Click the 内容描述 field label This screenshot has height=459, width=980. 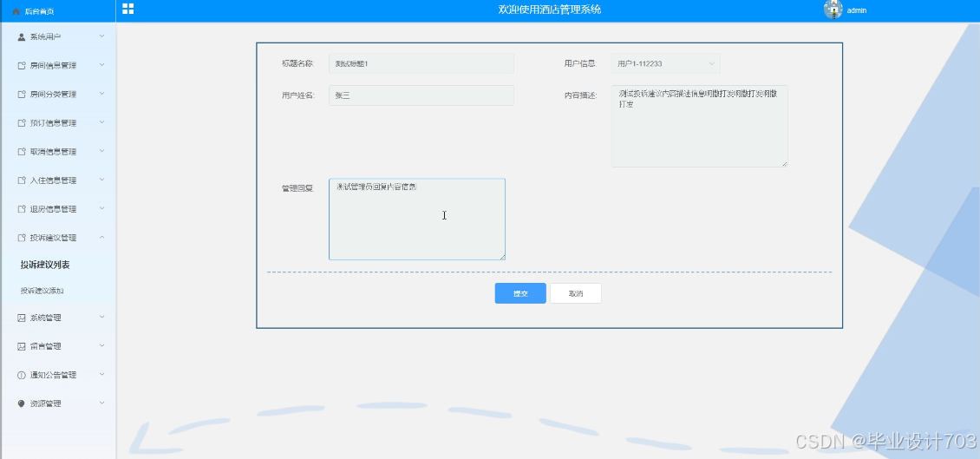pos(580,95)
